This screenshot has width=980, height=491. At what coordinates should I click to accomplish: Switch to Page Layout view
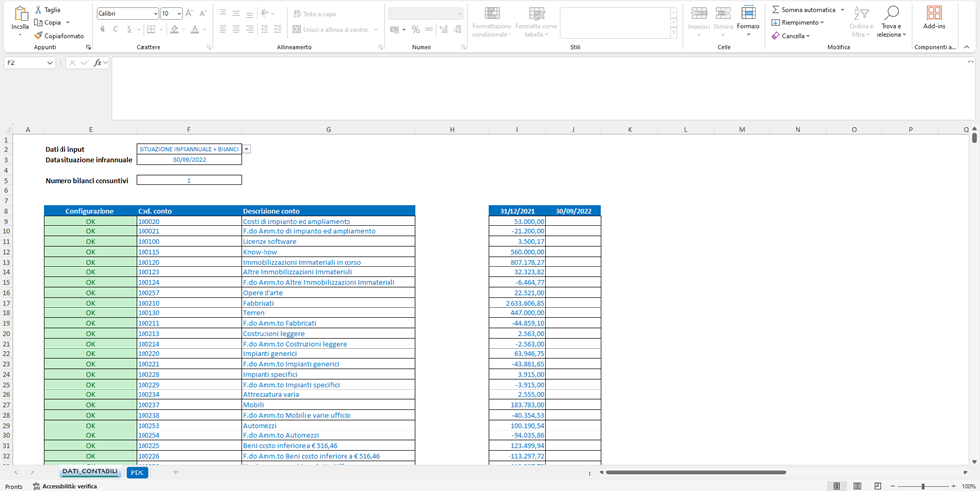pyautogui.click(x=857, y=486)
